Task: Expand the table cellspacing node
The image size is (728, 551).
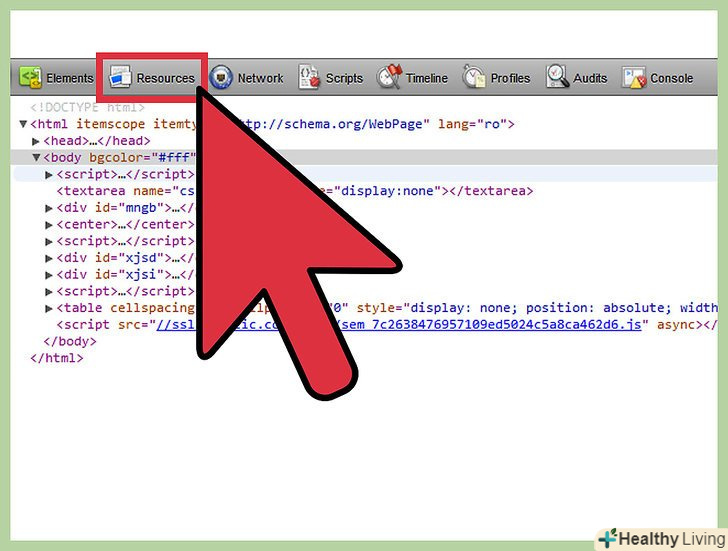Action: [49, 308]
